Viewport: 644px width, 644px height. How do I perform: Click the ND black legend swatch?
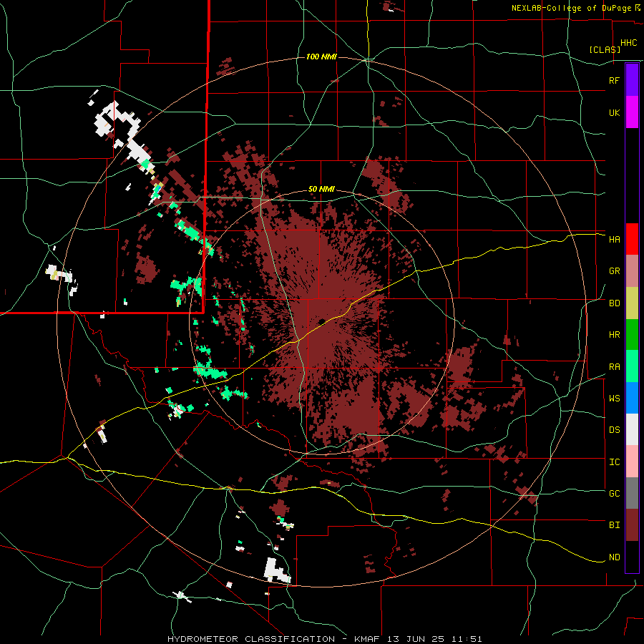pyautogui.click(x=632, y=557)
